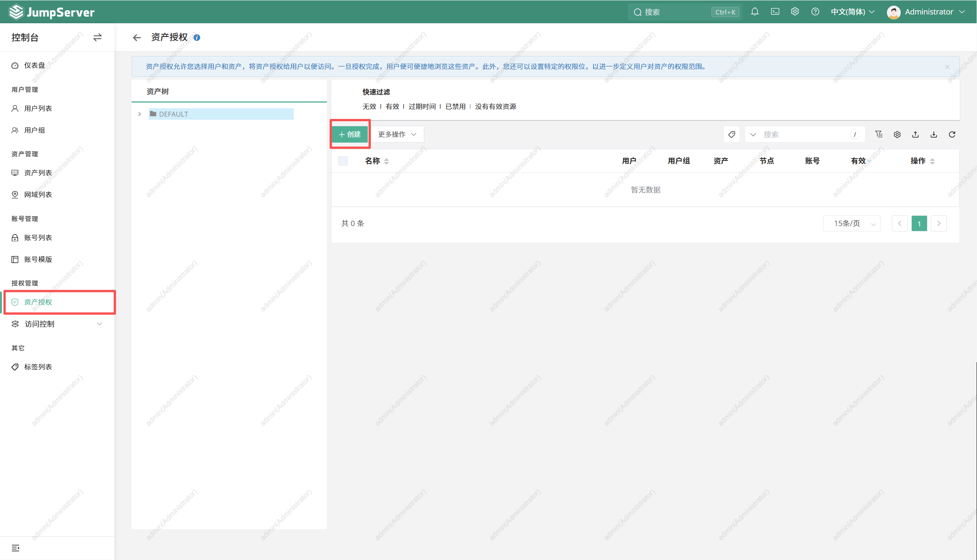Image resolution: width=977 pixels, height=560 pixels.
Task: Select the 资产树 tab
Action: click(x=158, y=91)
